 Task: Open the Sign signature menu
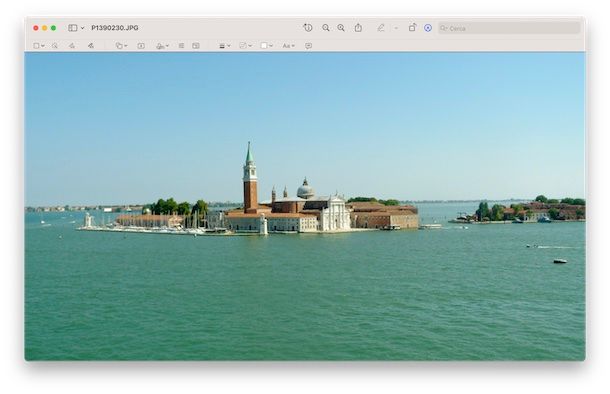point(162,46)
